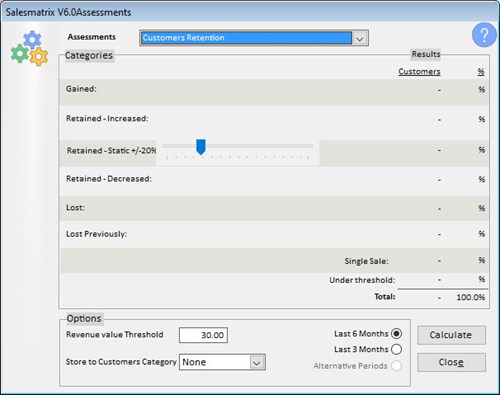This screenshot has width=500, height=395.
Task: Select the Last 3 Months radio button
Action: point(396,349)
